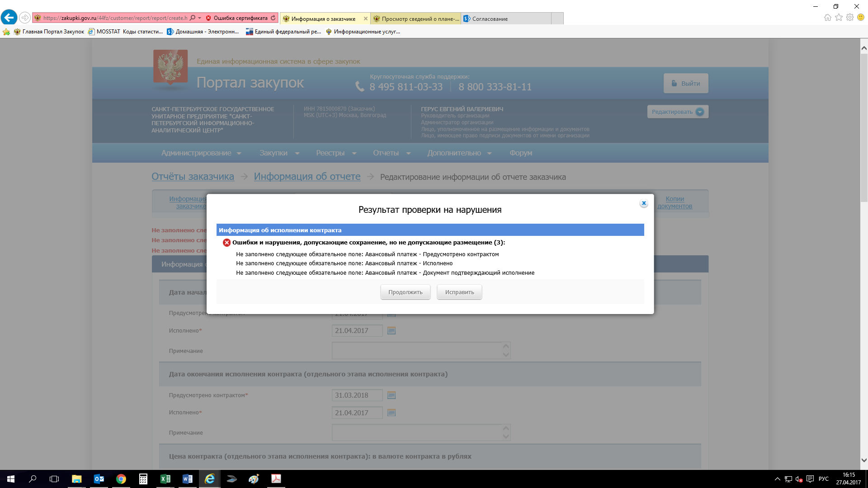The height and width of the screenshot is (488, 868).
Task: Open the Редактировать dropdown button
Action: (x=677, y=112)
